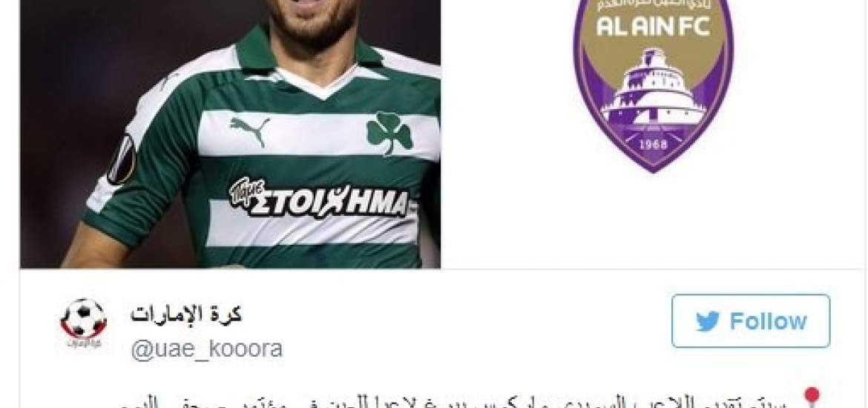Open the player photo in green striped jersey
This screenshot has height=408, width=868.
pos(230,134)
